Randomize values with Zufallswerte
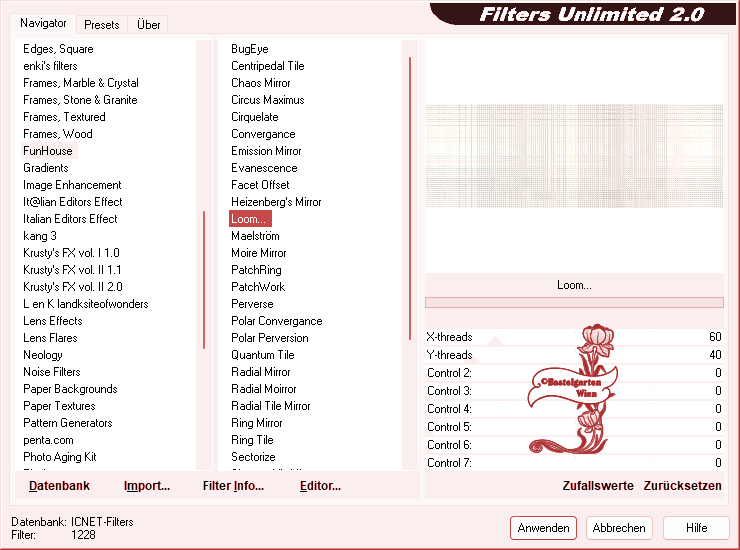Screen dimensions: 740x550 (598, 486)
